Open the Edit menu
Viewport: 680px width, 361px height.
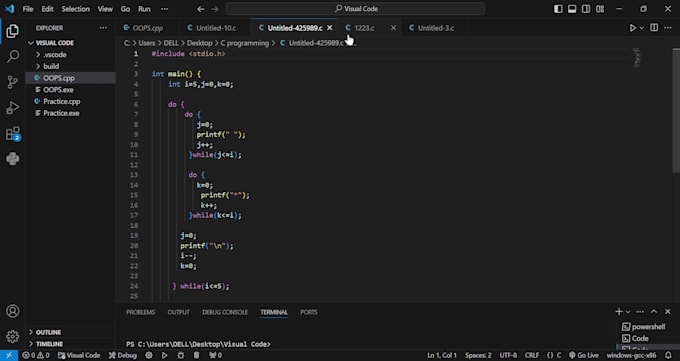tap(47, 9)
